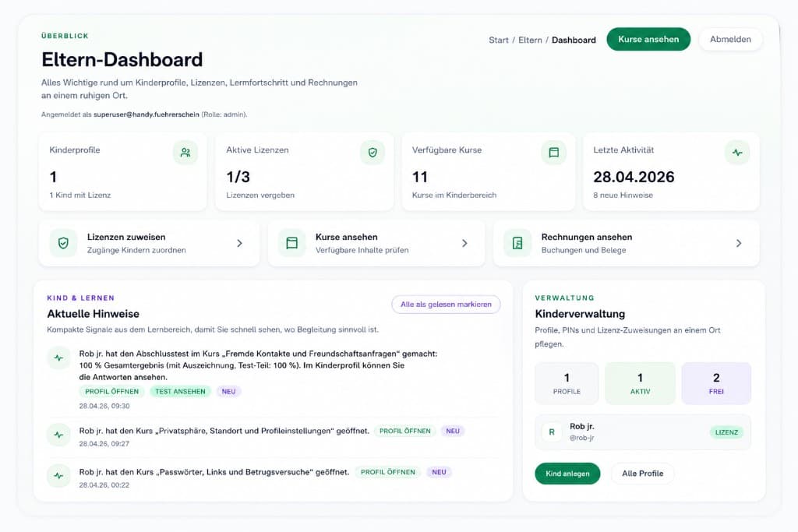Click the Kinderprofile people icon
This screenshot has height=532, width=798.
pos(185,153)
